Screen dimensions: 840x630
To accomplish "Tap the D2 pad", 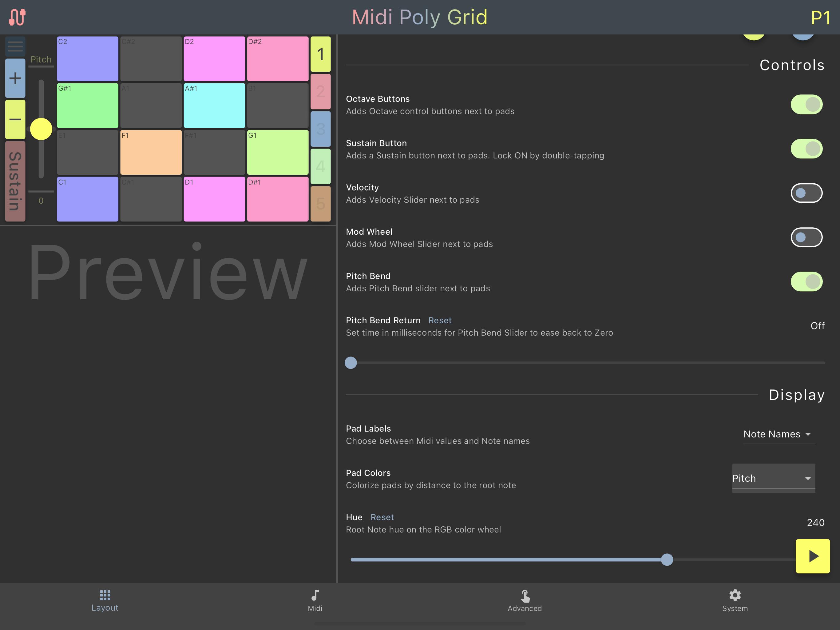I will [214, 59].
